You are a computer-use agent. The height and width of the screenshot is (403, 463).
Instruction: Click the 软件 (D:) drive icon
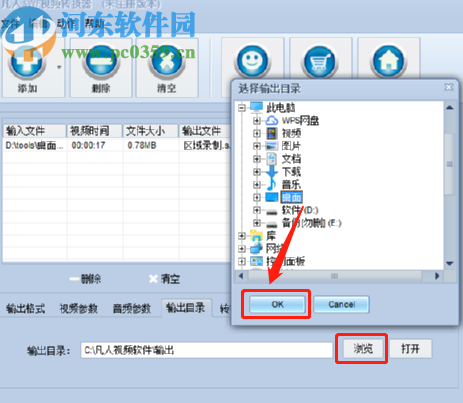272,211
